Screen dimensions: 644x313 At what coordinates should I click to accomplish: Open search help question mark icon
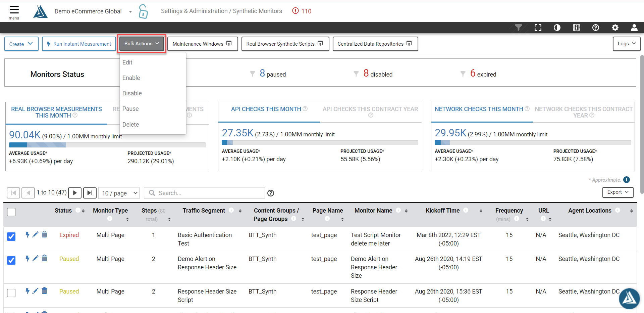pyautogui.click(x=271, y=193)
